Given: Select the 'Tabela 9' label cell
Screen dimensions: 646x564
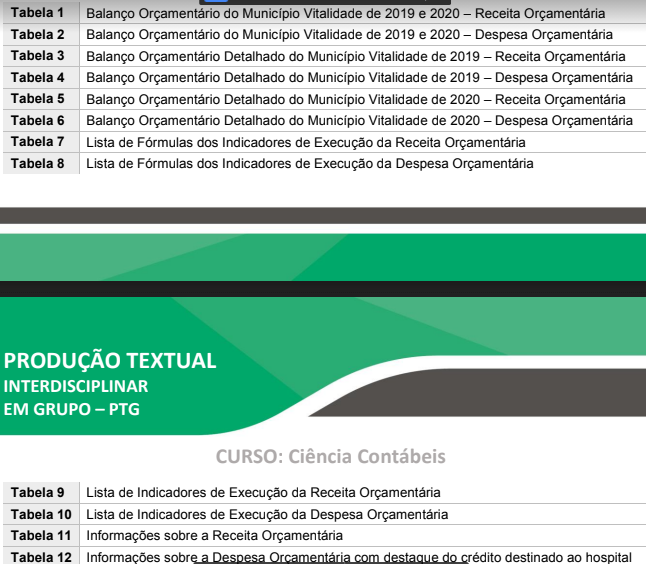Looking at the screenshot, I should click(41, 492).
